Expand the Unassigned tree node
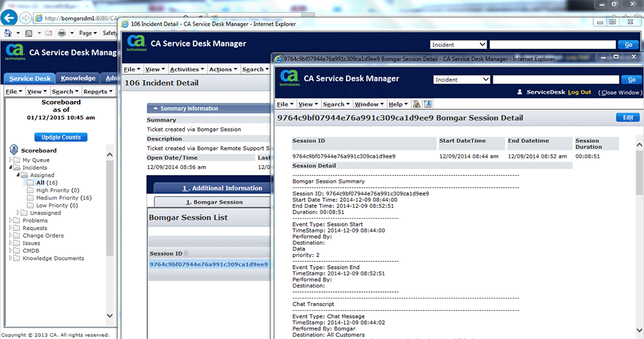Screen dimensions: 644x339 click(18, 212)
